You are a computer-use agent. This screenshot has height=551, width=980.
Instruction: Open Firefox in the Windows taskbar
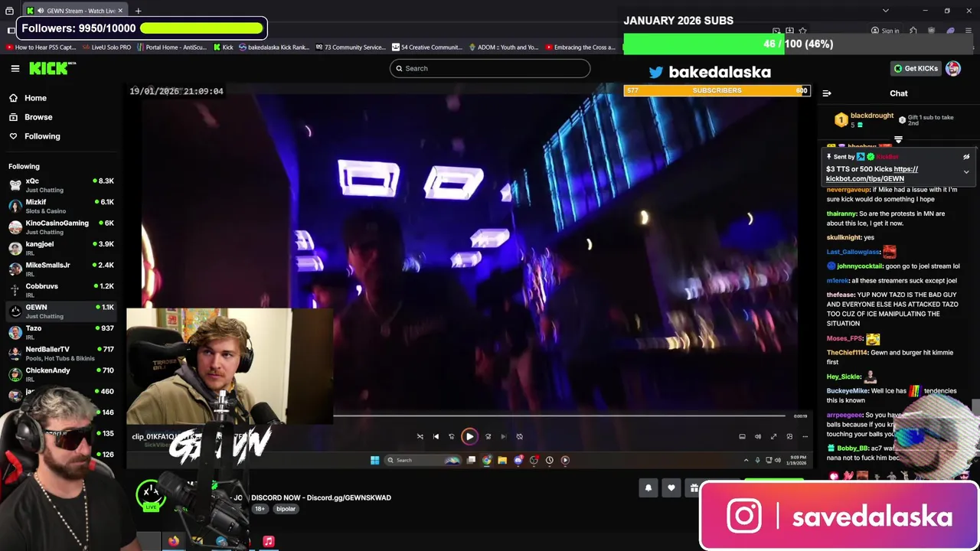pyautogui.click(x=174, y=541)
